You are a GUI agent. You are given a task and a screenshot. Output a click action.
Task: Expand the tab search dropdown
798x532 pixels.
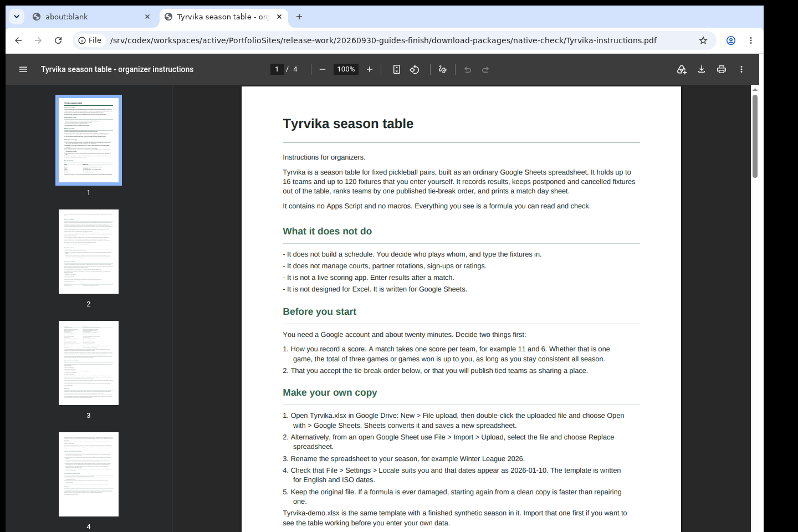pos(17,17)
